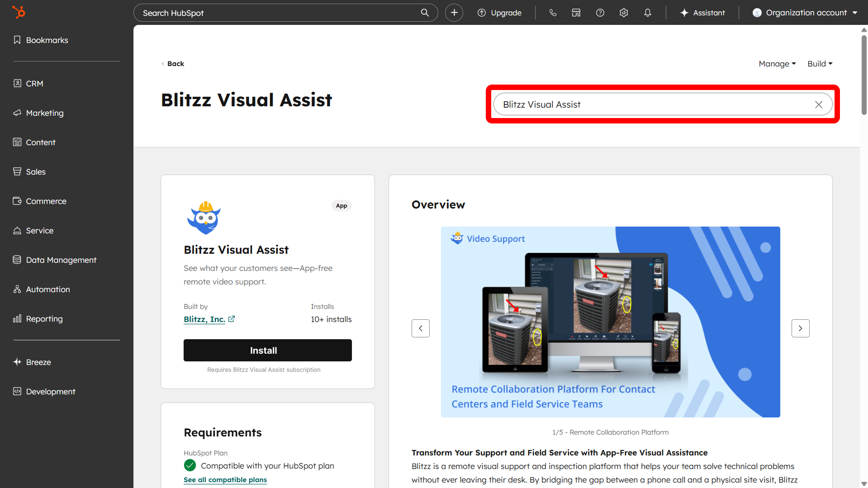Click the Automation sidebar icon
868x488 pixels.
coord(17,289)
